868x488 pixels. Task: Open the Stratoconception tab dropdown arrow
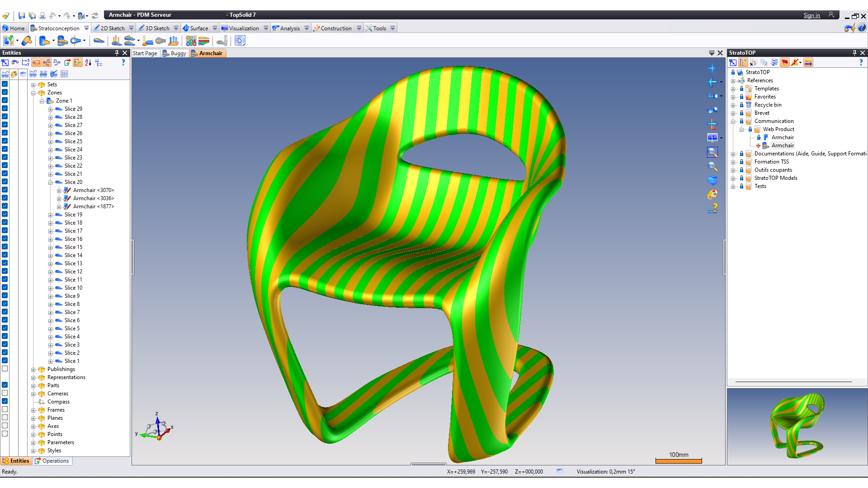[86, 28]
